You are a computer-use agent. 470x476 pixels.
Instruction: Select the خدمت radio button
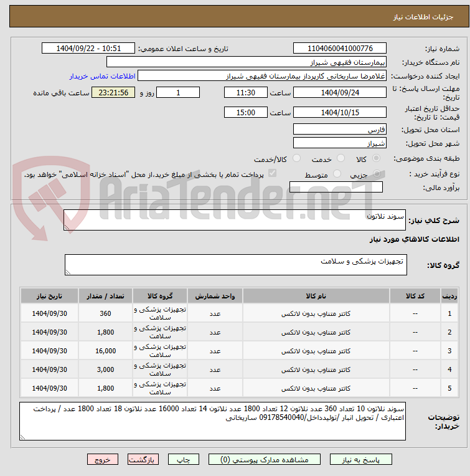(x=341, y=158)
